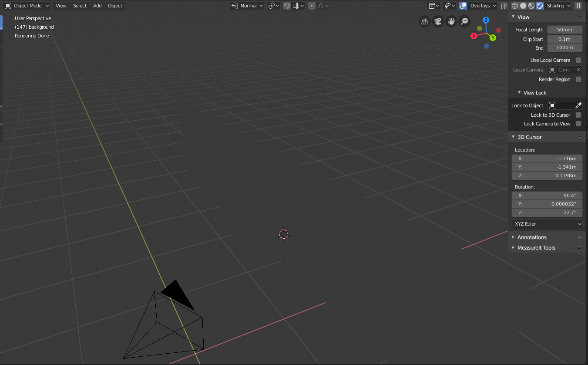Click 3D Cursor Rotation Y field
Viewport: 588px width, 365px height.
[x=547, y=204]
